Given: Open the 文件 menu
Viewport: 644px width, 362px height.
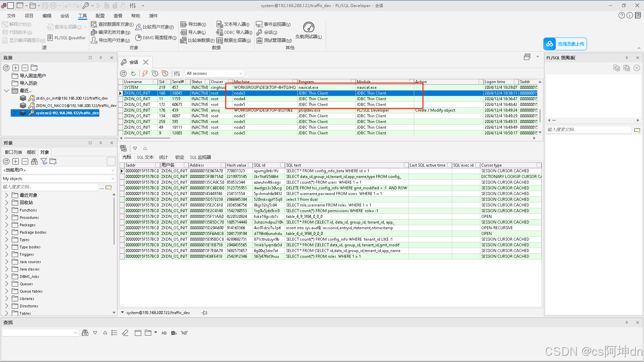Looking at the screenshot, I should pos(11,16).
